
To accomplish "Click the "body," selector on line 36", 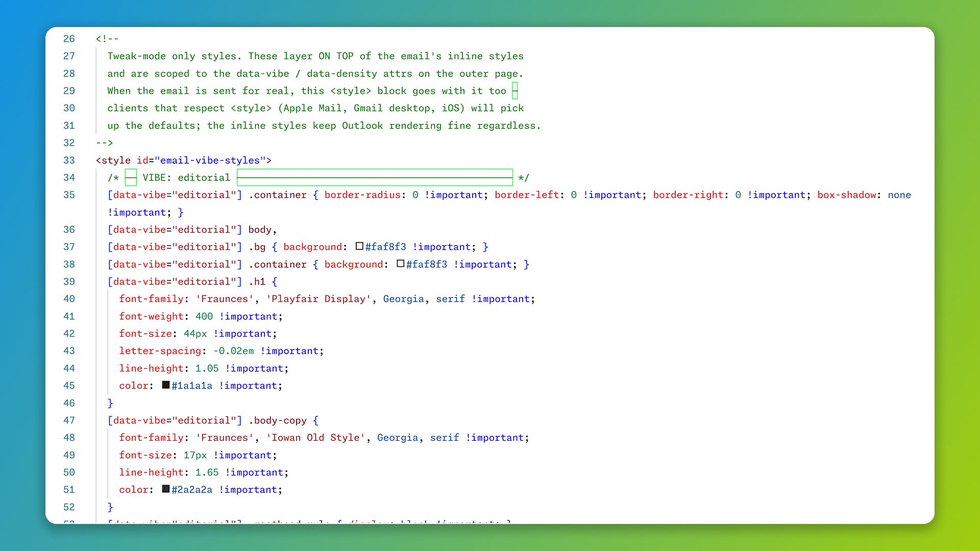I will click(263, 230).
